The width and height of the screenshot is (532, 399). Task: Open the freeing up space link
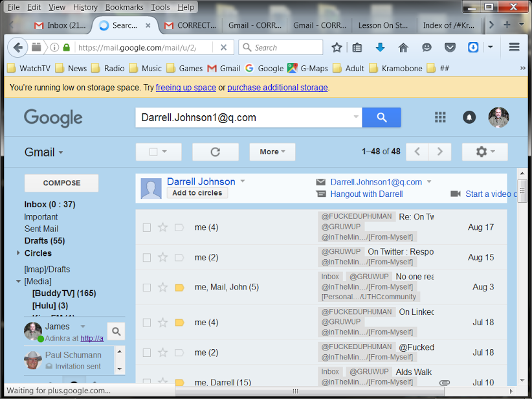(x=186, y=87)
